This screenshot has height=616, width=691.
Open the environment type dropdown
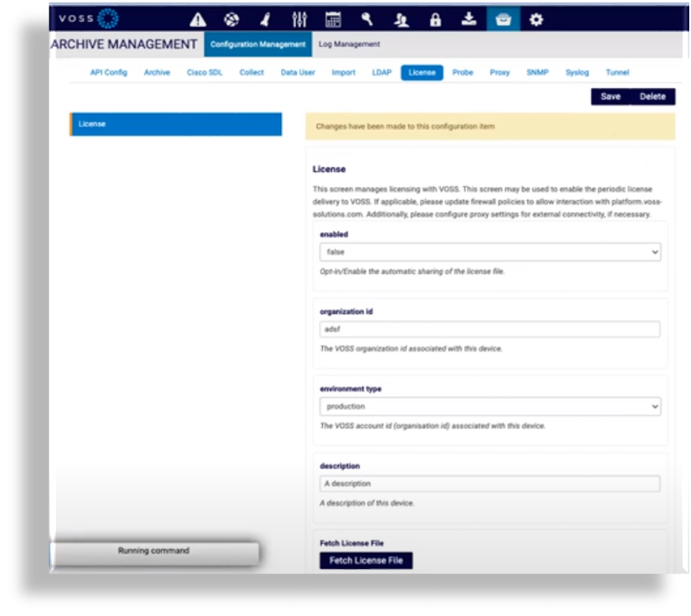[x=489, y=407]
